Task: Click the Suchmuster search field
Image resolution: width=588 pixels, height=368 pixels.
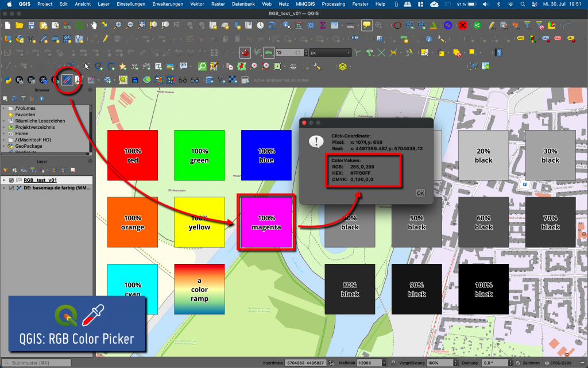Action: [x=36, y=363]
